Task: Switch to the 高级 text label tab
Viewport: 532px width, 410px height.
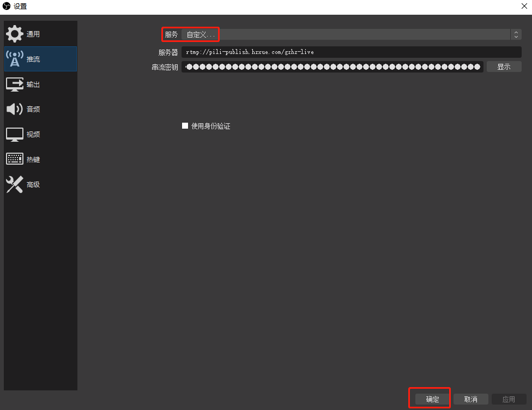Action: coord(33,185)
